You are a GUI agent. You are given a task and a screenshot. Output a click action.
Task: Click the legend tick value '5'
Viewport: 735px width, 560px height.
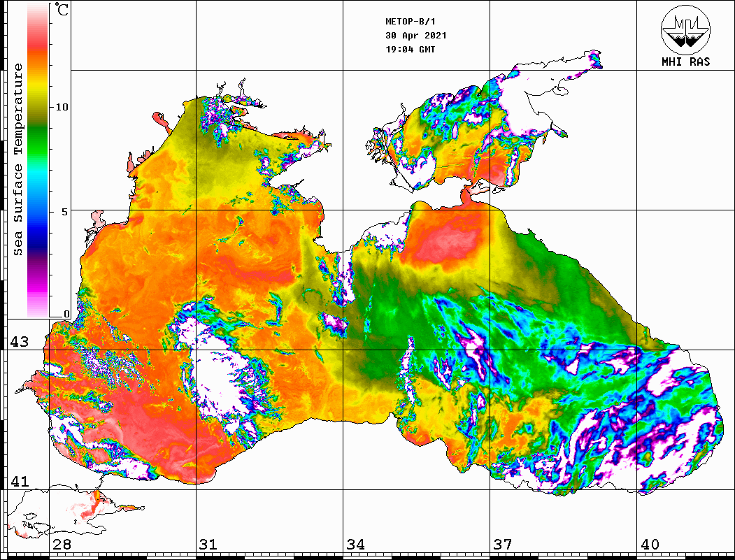click(64, 212)
